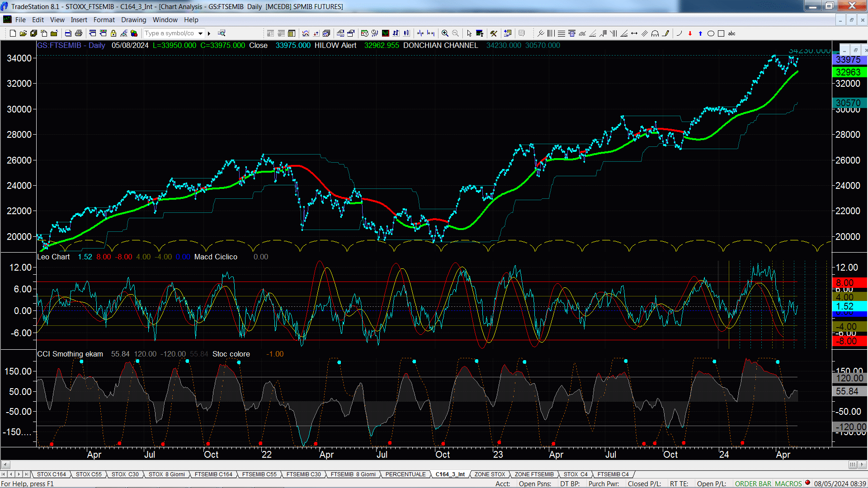Click the hammer tools icon
The height and width of the screenshot is (488, 868).
(494, 33)
